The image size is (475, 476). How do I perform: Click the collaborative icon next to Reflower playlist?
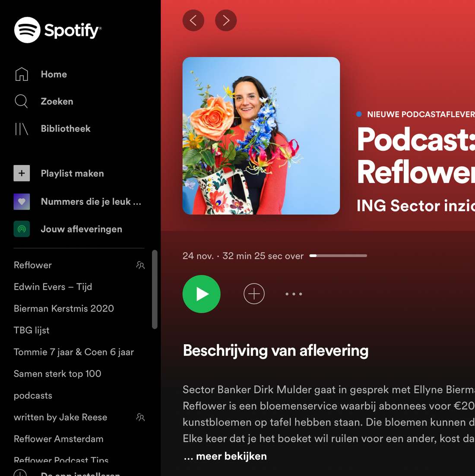140,265
